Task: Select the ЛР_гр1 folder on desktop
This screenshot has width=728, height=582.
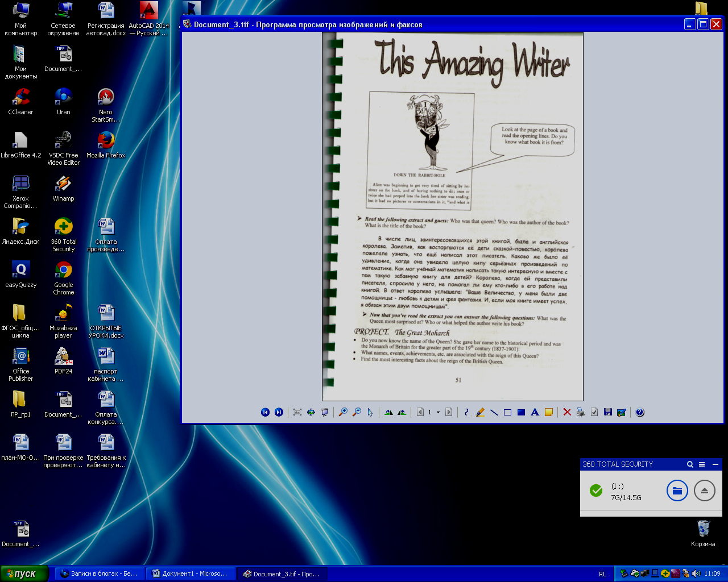Action: [x=20, y=404]
